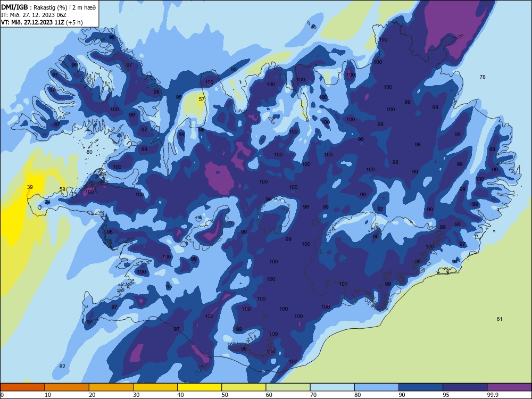This screenshot has height=399, width=532.
Task: Click the map value 61 over the southeast sea
Action: coord(500,319)
